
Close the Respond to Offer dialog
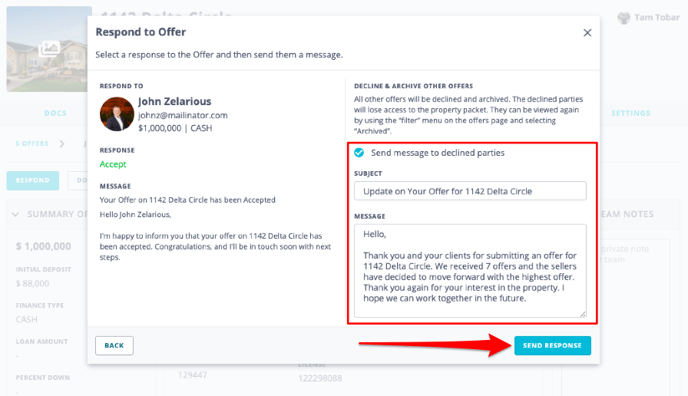point(587,33)
